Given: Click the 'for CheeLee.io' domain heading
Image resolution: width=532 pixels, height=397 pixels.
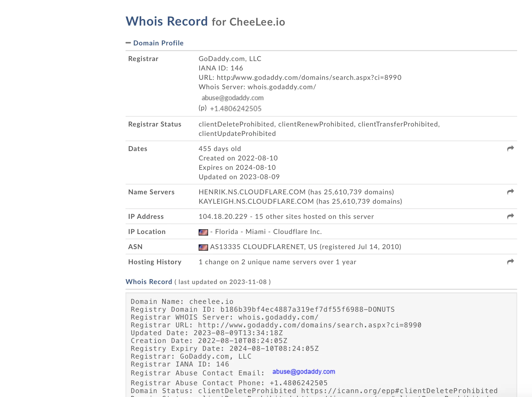Looking at the screenshot, I should [x=249, y=22].
